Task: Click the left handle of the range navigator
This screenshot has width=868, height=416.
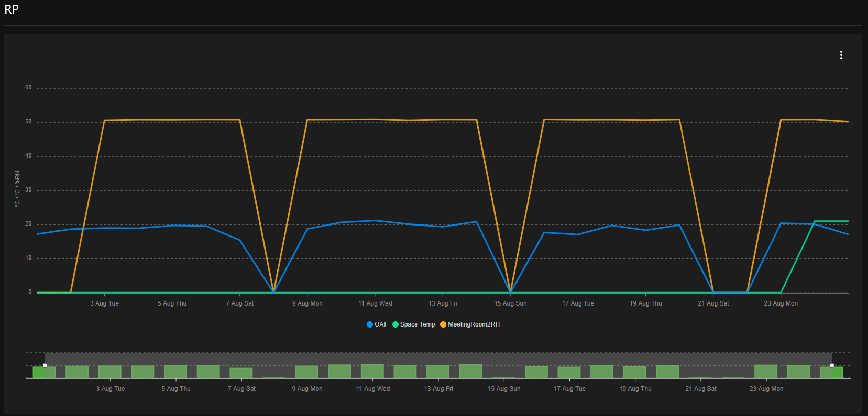Action: (45, 365)
